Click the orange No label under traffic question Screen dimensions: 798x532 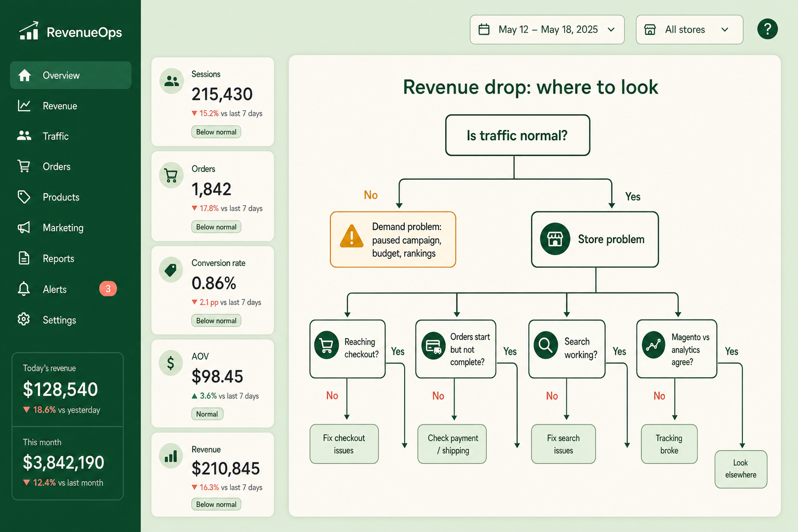pos(370,195)
